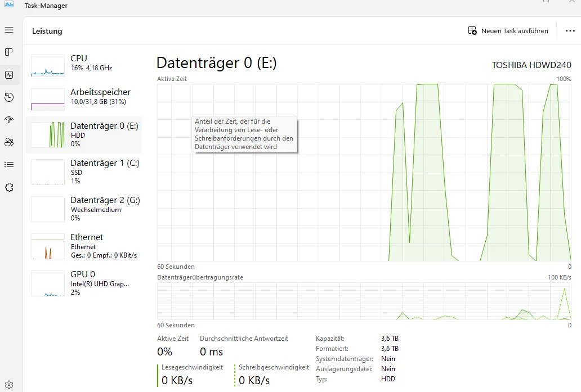The height and width of the screenshot is (392, 581).
Task: Click the Schreibgeschwindigkeit label
Action: click(x=274, y=367)
